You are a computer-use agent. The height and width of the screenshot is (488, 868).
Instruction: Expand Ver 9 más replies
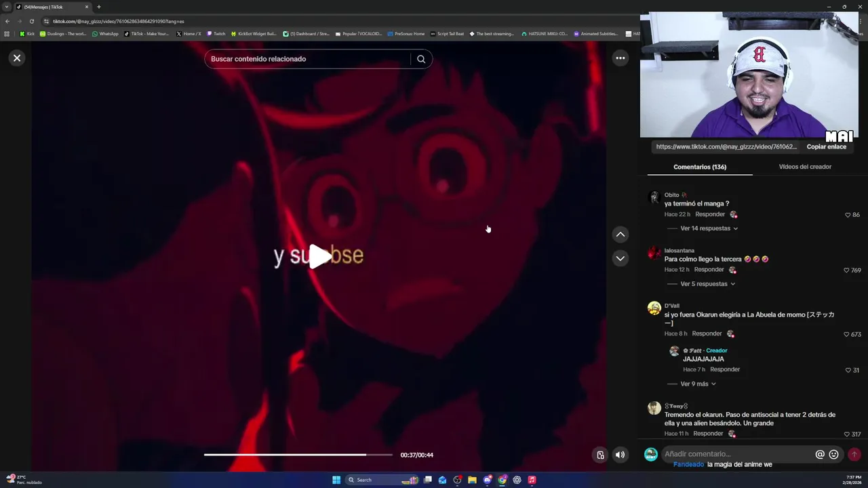pos(698,384)
